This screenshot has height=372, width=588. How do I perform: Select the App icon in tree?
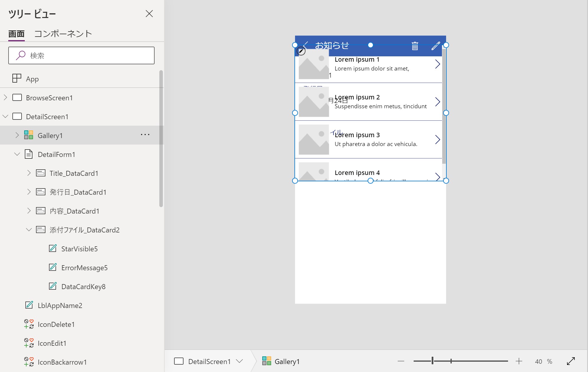point(17,78)
